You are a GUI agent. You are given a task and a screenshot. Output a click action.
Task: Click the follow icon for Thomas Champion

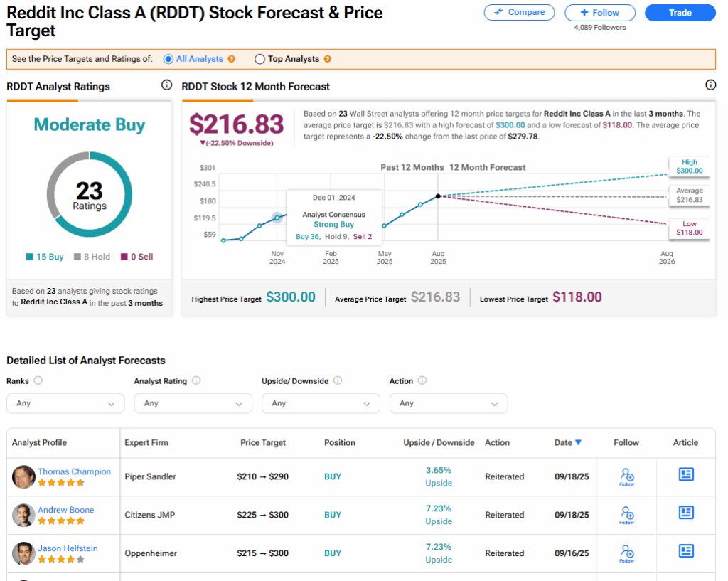pyautogui.click(x=626, y=475)
